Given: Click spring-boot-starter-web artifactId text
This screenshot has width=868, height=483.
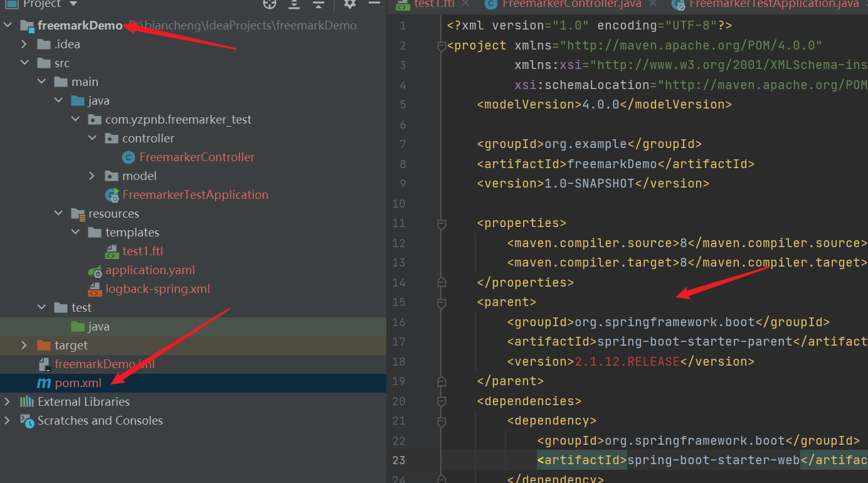Looking at the screenshot, I should (x=714, y=460).
